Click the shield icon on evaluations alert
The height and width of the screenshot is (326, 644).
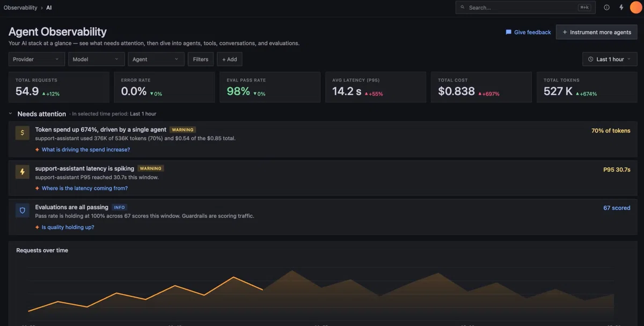23,211
